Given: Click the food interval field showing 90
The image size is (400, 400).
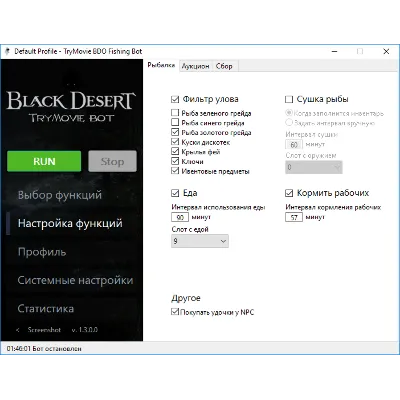Looking at the screenshot, I should point(180,217).
